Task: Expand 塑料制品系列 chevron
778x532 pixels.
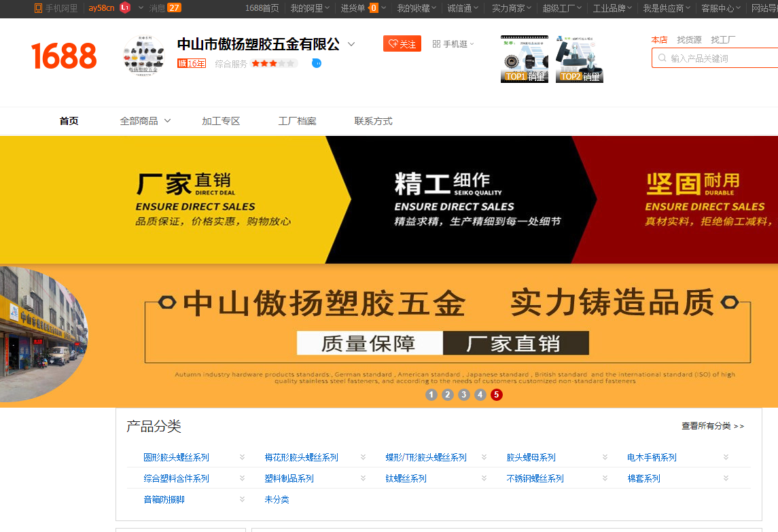Action: pos(364,478)
